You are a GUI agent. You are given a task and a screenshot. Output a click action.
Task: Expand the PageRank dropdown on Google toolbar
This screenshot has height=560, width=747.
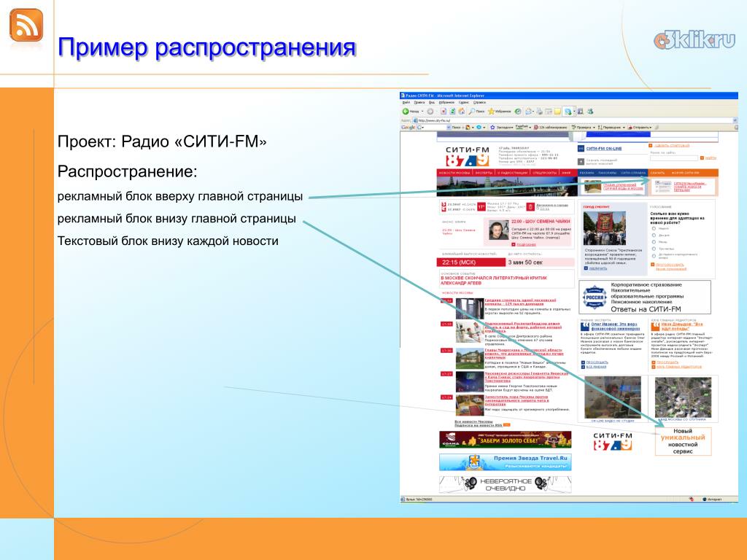click(530, 128)
